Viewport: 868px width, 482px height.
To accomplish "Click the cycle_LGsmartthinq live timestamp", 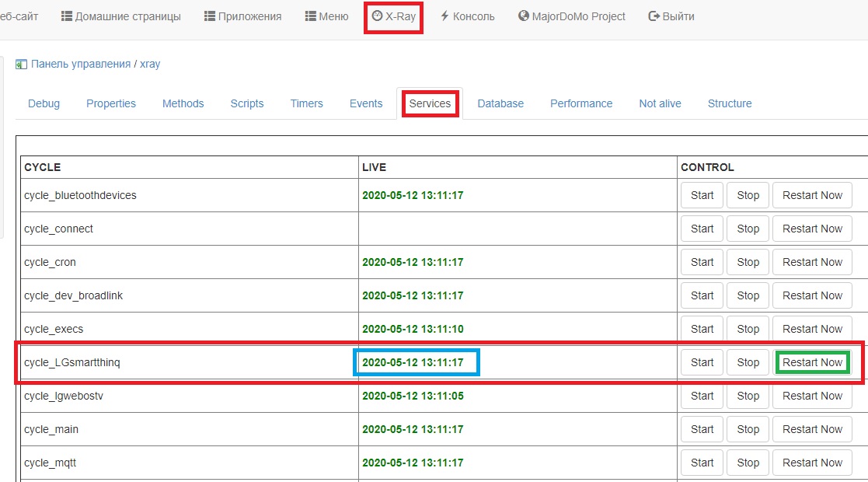I will (413, 362).
